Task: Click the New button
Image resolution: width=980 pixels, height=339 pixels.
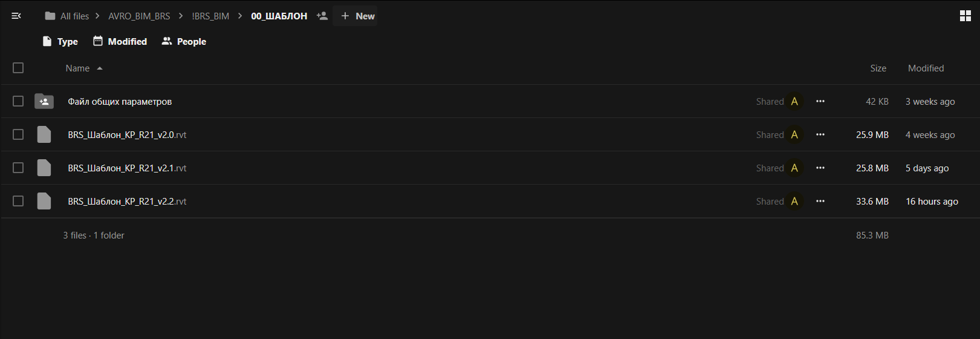Action: [357, 16]
